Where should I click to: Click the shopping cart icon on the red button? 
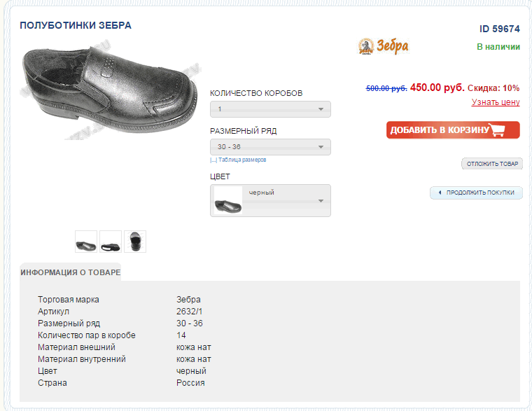click(497, 130)
